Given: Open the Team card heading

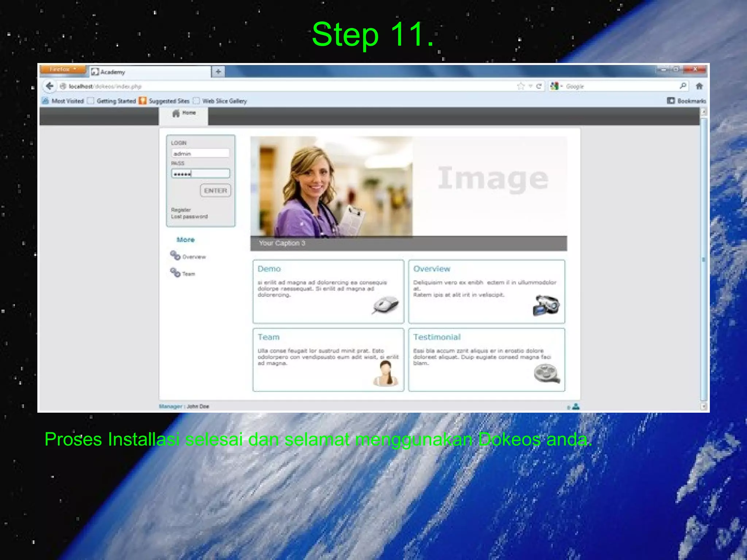Looking at the screenshot, I should pyautogui.click(x=268, y=337).
